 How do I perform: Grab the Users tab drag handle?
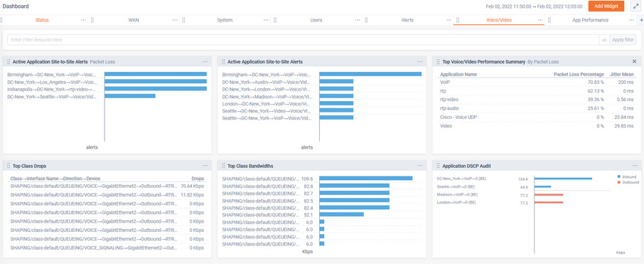click(275, 20)
